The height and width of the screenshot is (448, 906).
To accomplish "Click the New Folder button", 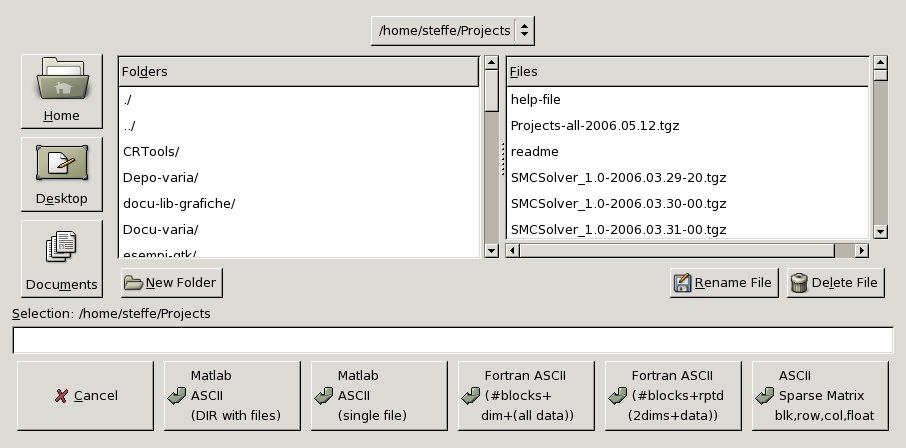I will coord(171,283).
